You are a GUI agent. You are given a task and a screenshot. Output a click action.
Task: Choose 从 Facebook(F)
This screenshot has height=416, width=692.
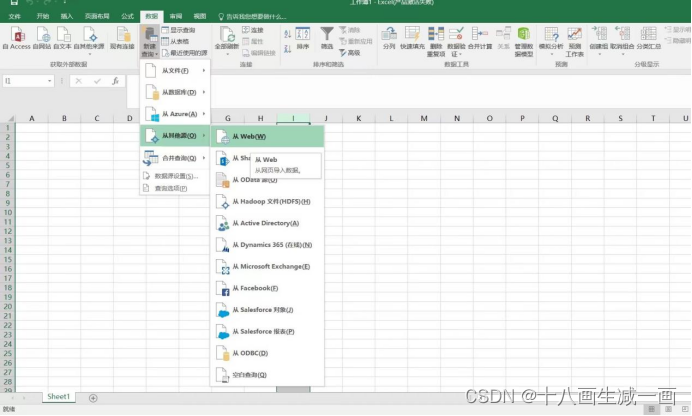[x=267, y=288]
